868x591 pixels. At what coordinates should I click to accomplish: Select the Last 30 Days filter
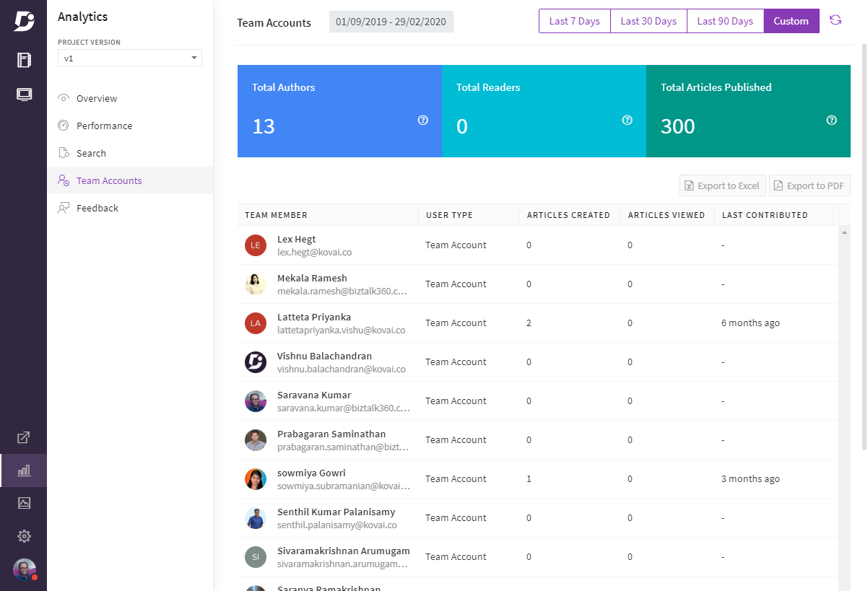pyautogui.click(x=648, y=21)
